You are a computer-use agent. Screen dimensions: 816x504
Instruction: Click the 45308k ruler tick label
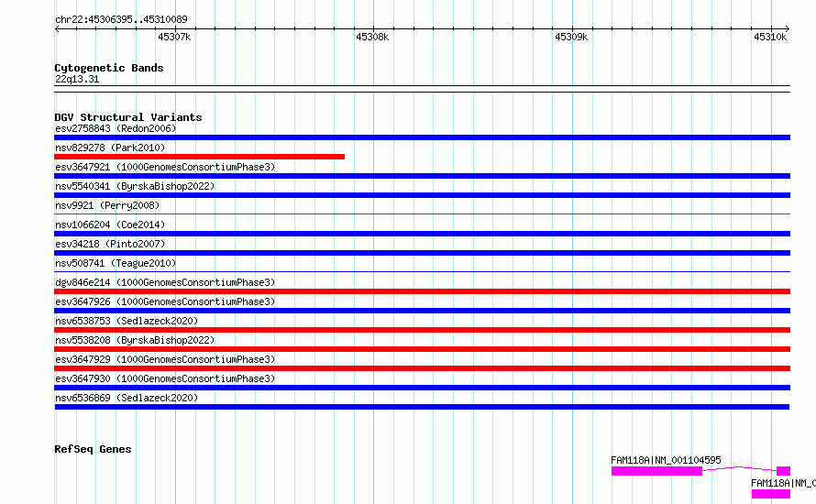point(372,37)
